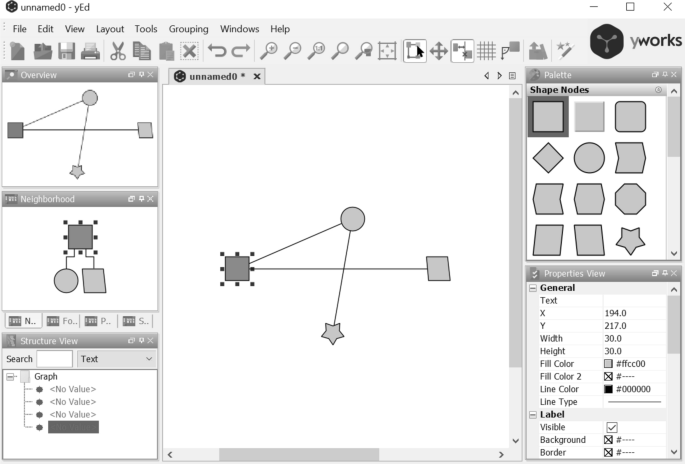Switch to the Neighborhood N.. tab

(x=23, y=321)
